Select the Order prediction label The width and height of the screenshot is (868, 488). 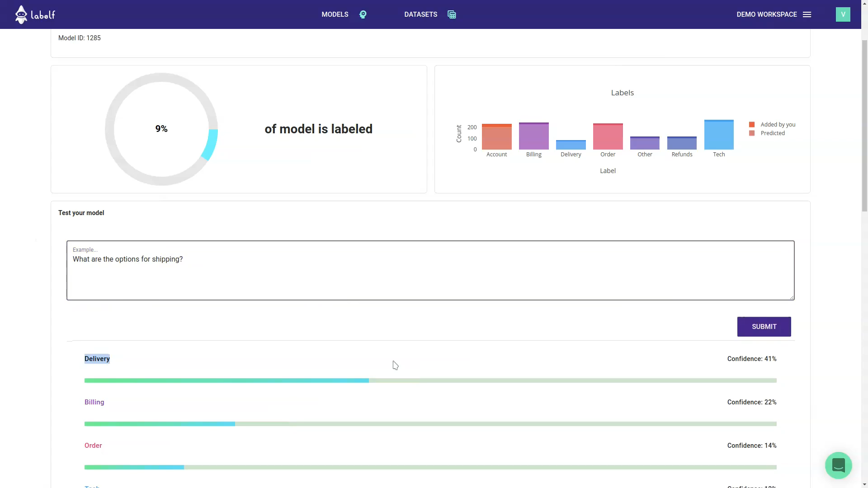click(x=93, y=446)
